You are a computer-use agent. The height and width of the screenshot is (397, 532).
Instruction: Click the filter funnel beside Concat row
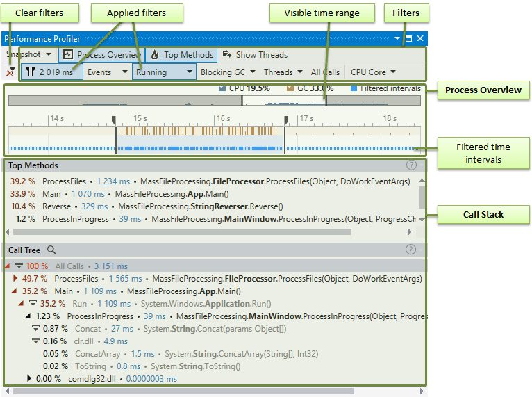point(35,329)
